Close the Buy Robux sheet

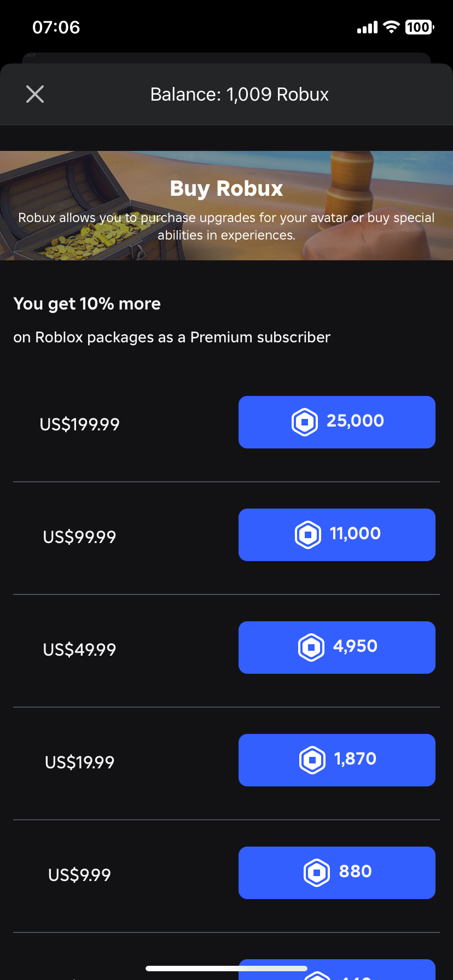tap(35, 94)
